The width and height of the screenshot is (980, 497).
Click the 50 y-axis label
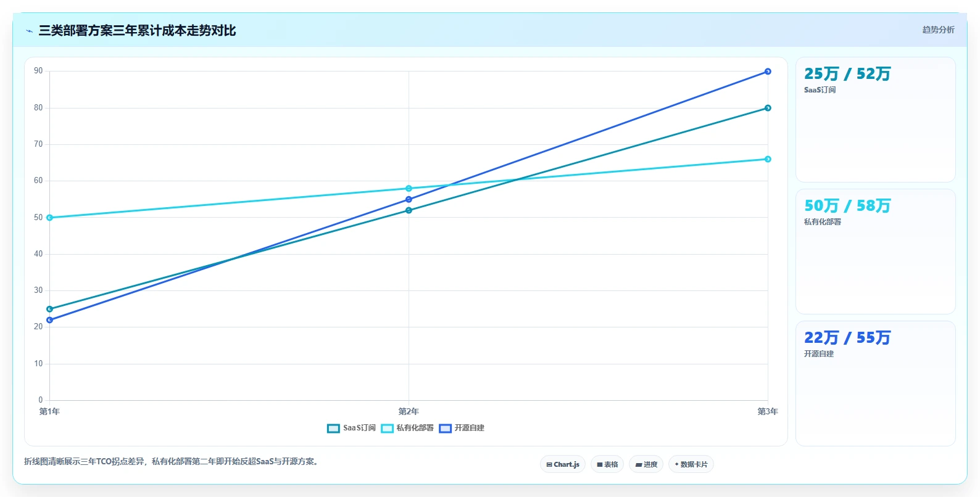pyautogui.click(x=38, y=218)
